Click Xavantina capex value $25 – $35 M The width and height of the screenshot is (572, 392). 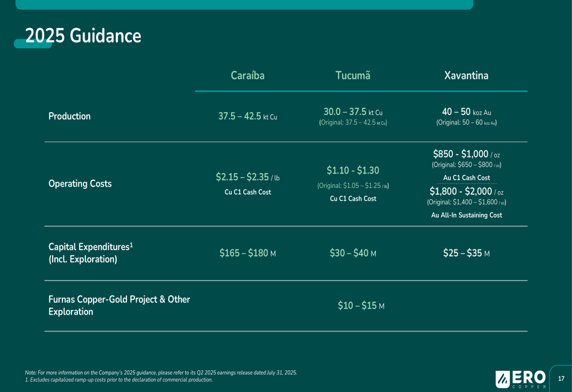click(x=467, y=253)
